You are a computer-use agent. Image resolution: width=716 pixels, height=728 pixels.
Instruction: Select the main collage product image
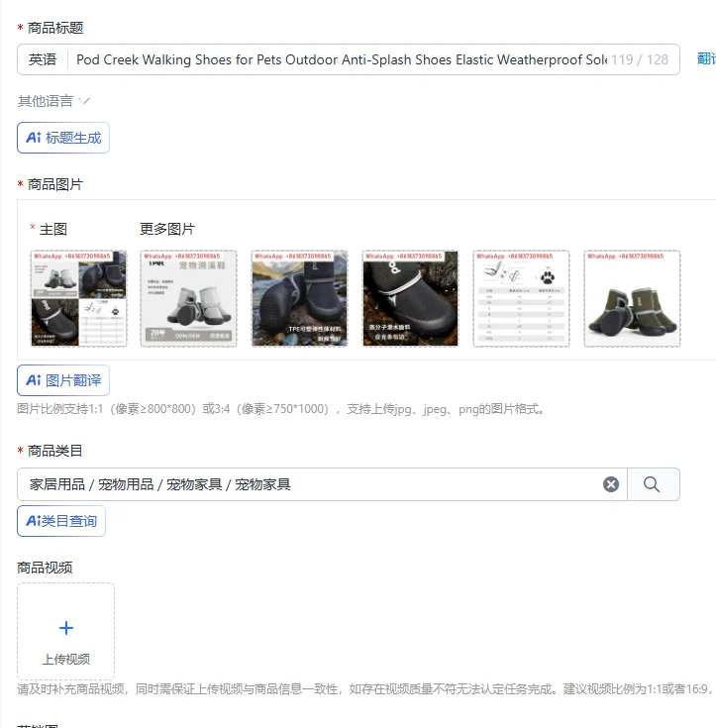(x=78, y=298)
